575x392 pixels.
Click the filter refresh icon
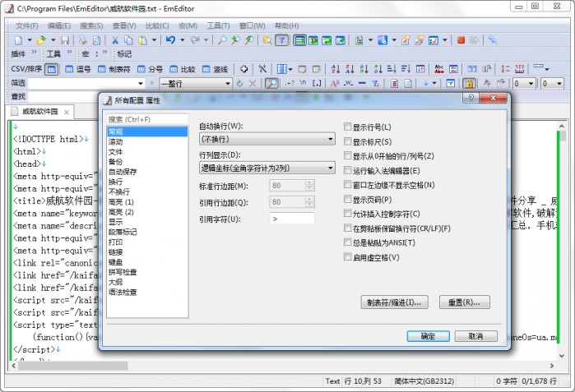point(239,84)
